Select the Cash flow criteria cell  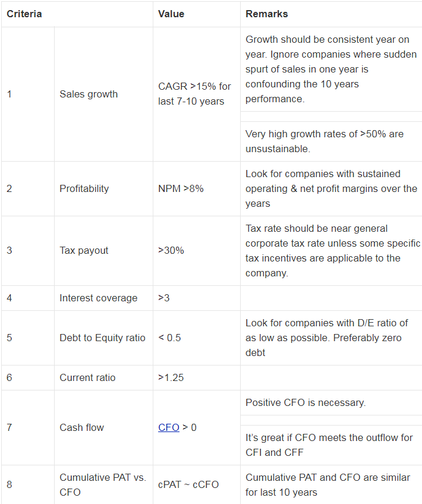pos(82,427)
